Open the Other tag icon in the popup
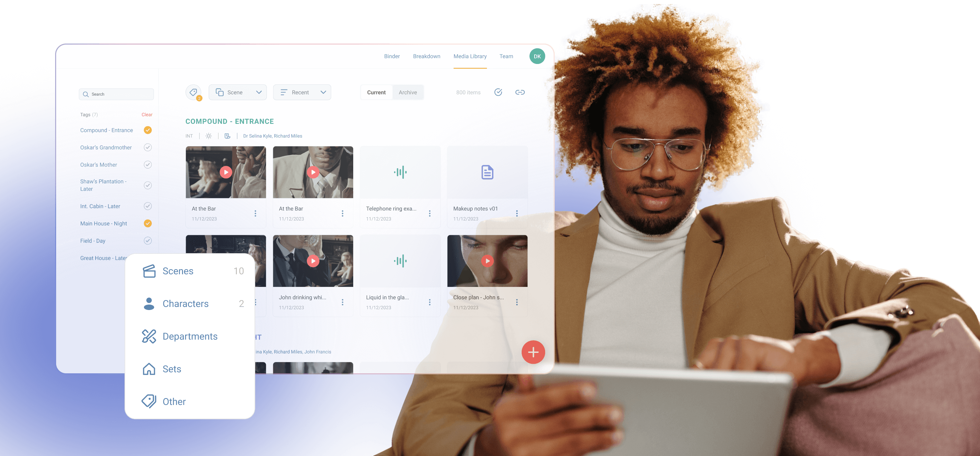This screenshot has width=980, height=456. (x=149, y=401)
